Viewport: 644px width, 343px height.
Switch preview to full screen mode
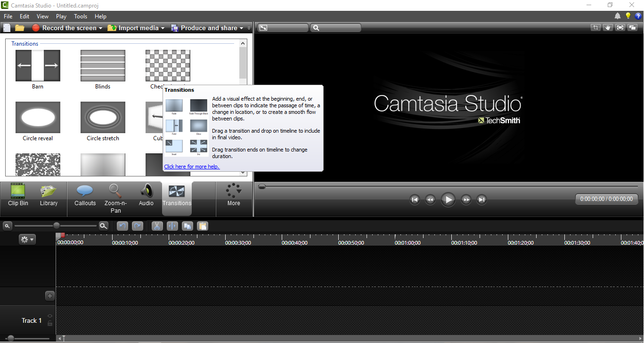pos(620,28)
